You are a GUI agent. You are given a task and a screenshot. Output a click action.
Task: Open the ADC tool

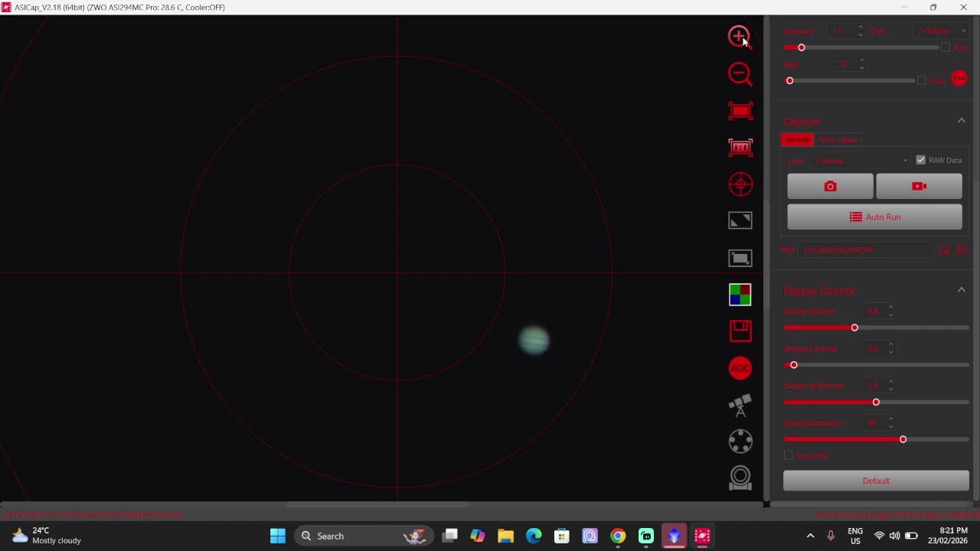[x=740, y=368]
